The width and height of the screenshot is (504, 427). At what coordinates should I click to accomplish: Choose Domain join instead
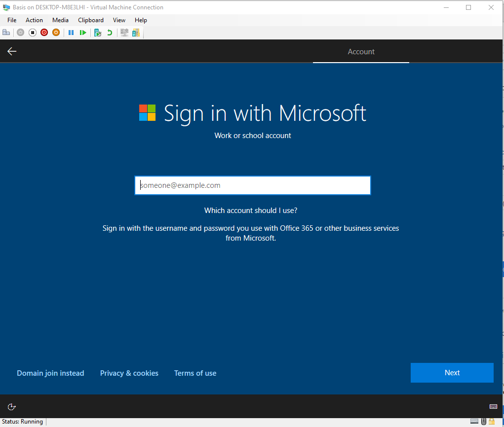pos(50,373)
